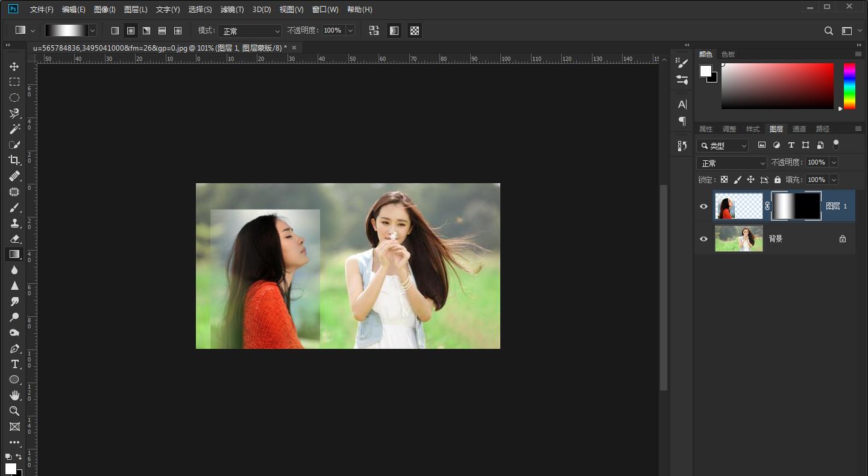Select the Sponge tool
This screenshot has height=476, width=868.
pyautogui.click(x=14, y=333)
